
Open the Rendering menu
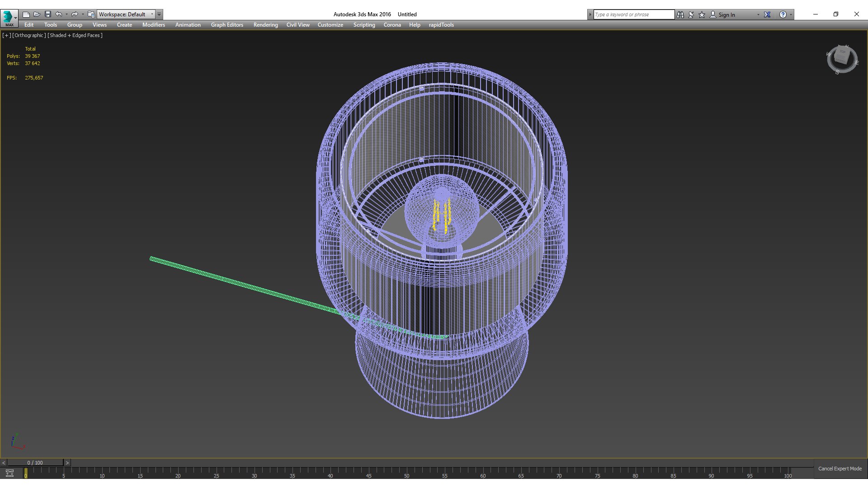pyautogui.click(x=266, y=25)
